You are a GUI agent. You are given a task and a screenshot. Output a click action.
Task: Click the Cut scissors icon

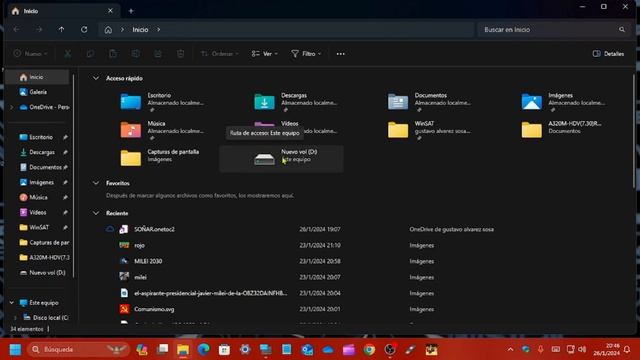[x=68, y=53]
